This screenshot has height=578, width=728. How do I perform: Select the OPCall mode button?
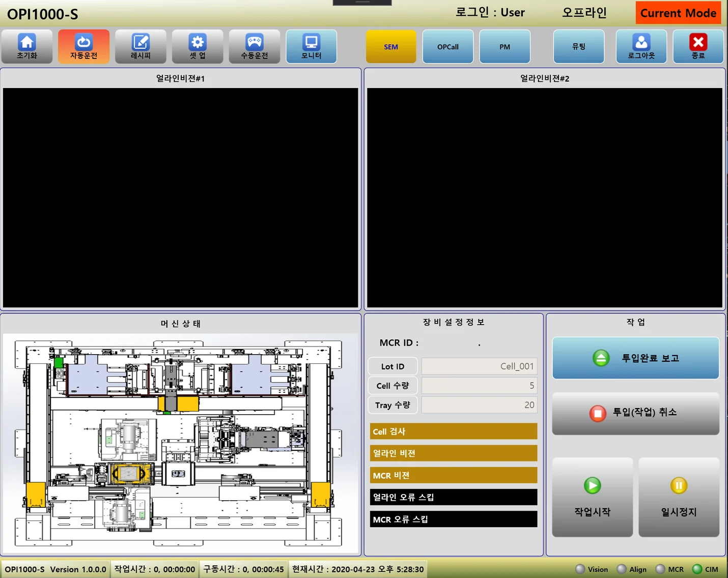pyautogui.click(x=448, y=46)
